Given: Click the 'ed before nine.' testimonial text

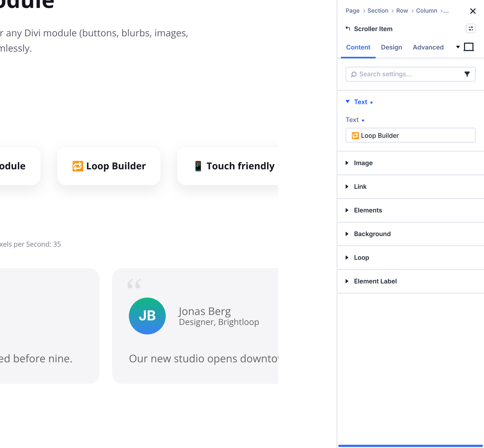Looking at the screenshot, I should [36, 359].
